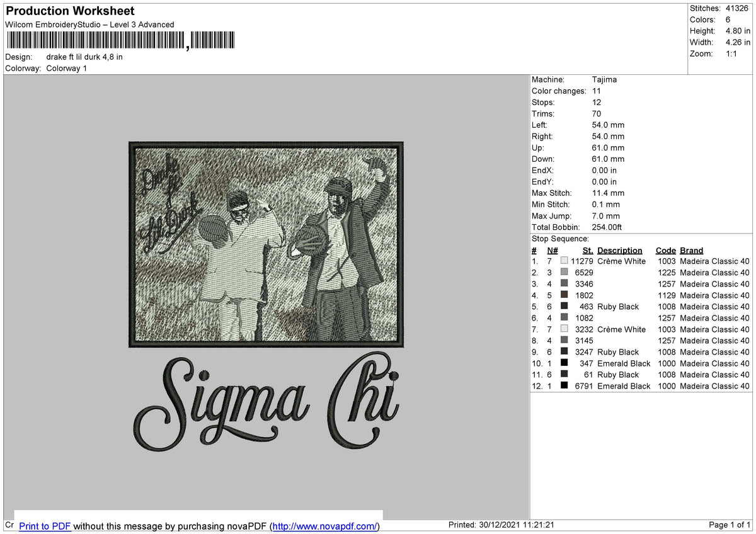Select the Crème White swatch in stop 1
756x534 pixels.
[564, 261]
